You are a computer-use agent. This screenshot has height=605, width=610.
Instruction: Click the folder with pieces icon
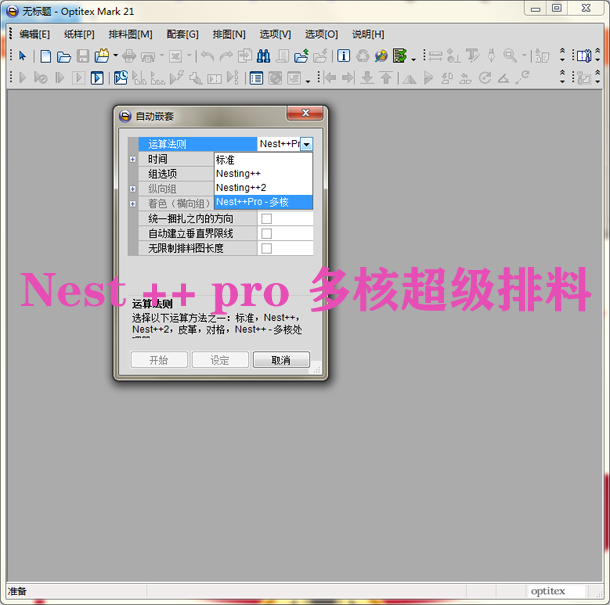[102, 56]
